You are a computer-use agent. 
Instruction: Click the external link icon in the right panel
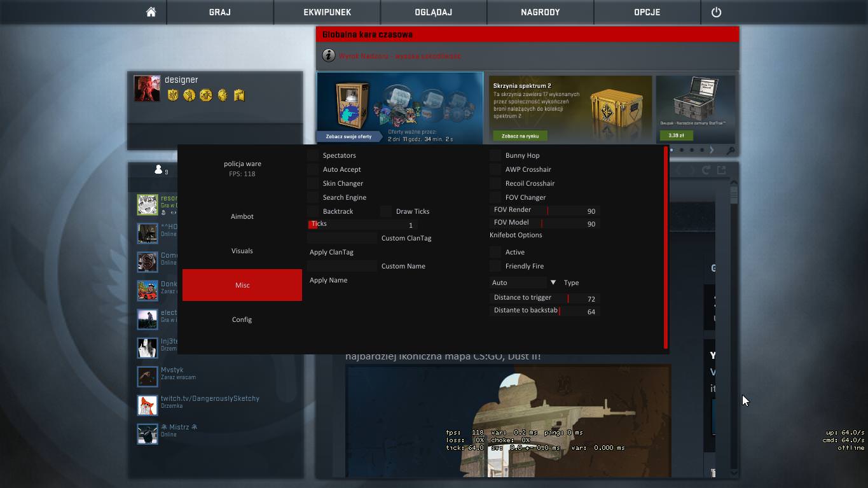(x=720, y=169)
